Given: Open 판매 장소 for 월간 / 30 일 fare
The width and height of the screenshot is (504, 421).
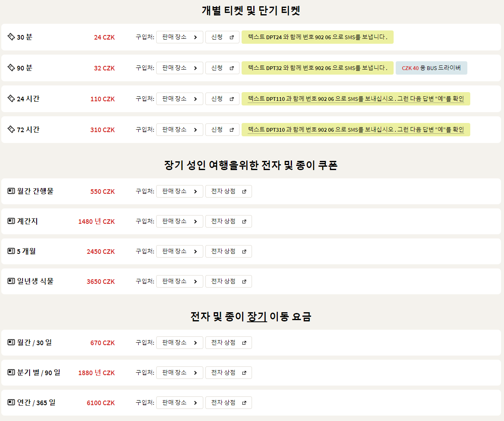Looking at the screenshot, I should click(x=180, y=343).
